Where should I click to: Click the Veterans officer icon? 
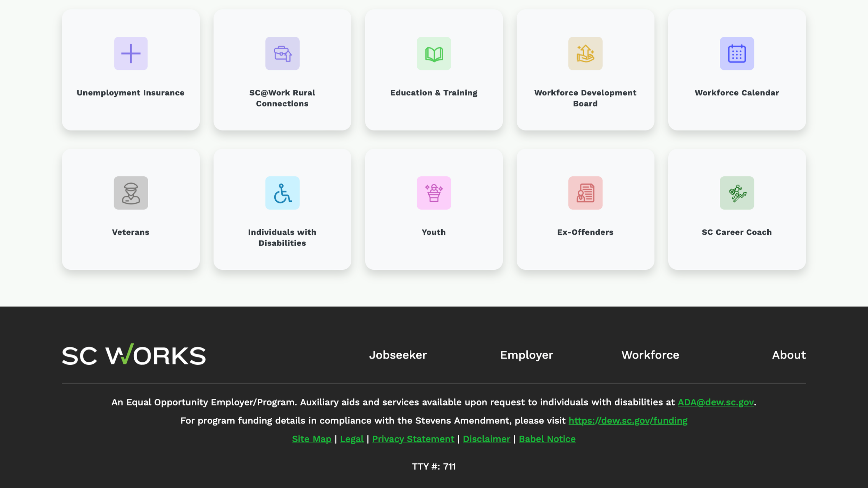(131, 193)
